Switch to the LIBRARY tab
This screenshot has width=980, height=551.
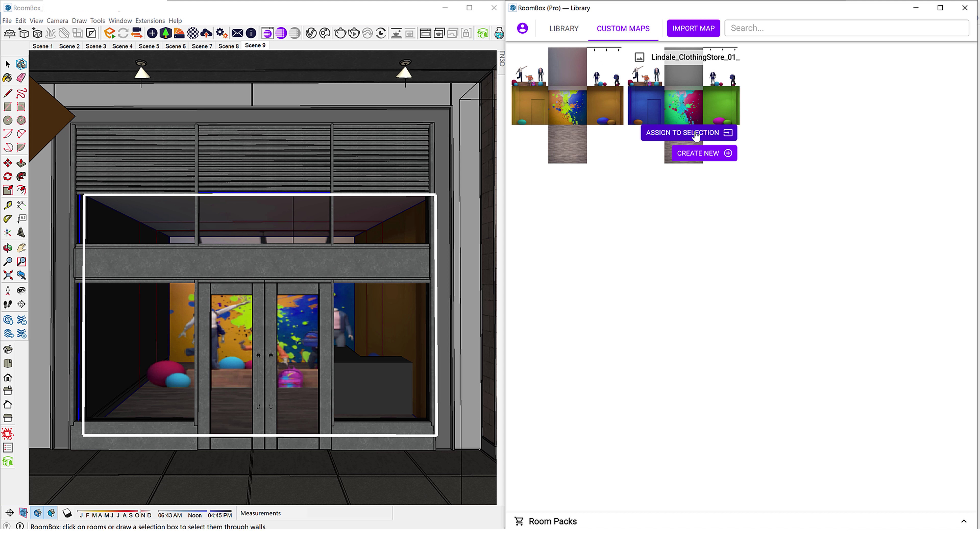pos(563,29)
